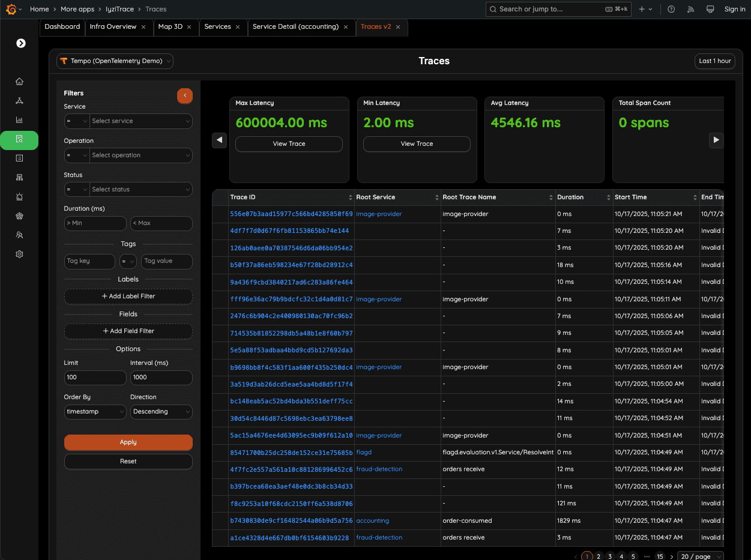Open the Select service dropdown
The image size is (751, 560).
(x=140, y=121)
